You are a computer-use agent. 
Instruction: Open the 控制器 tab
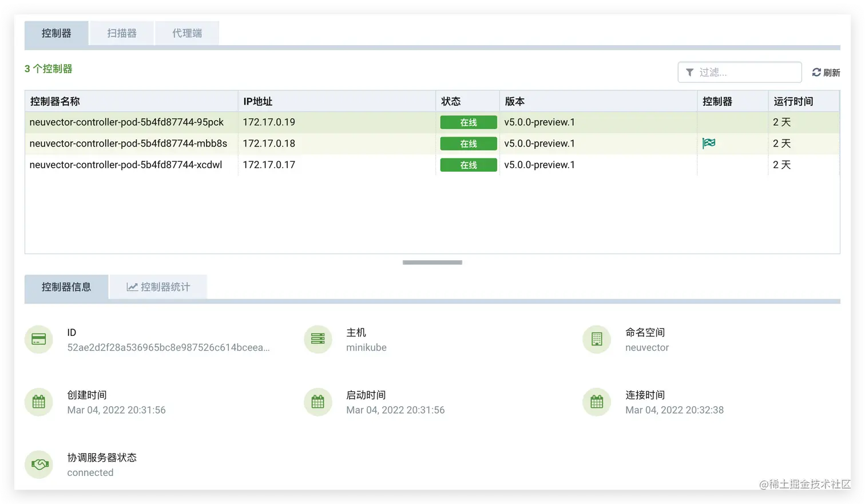coord(56,33)
